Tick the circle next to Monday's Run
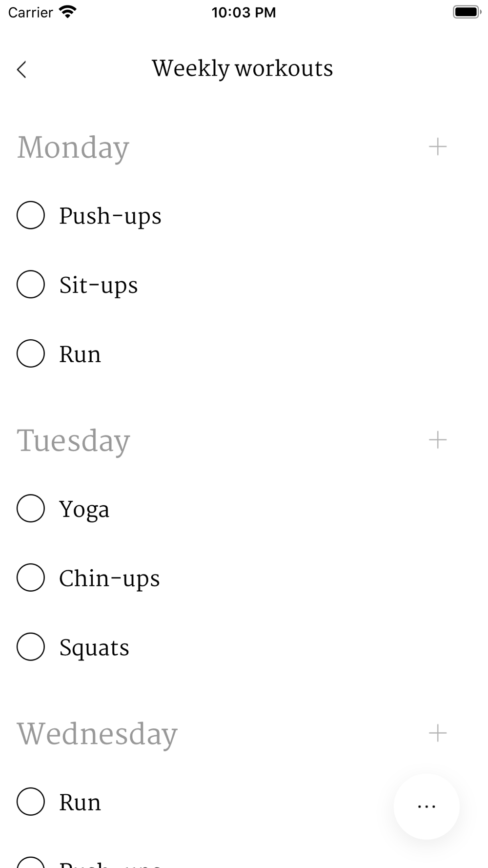The height and width of the screenshot is (868, 488). 31,353
